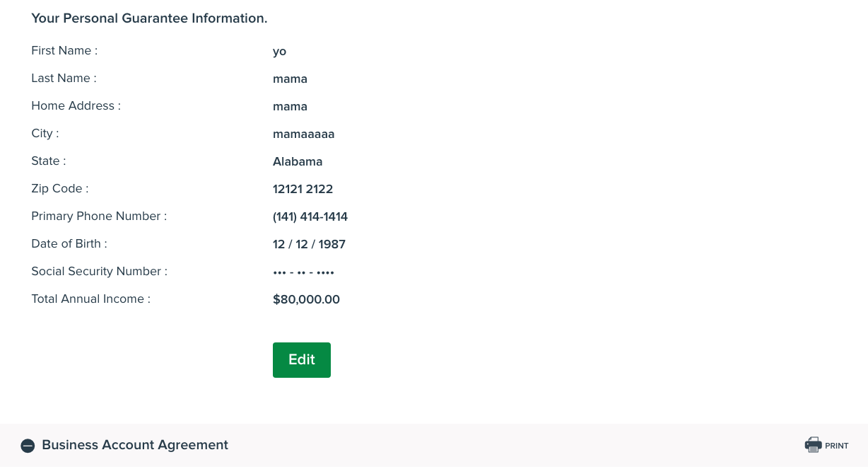Click the Home Address value mama
868x474 pixels.
click(x=290, y=106)
